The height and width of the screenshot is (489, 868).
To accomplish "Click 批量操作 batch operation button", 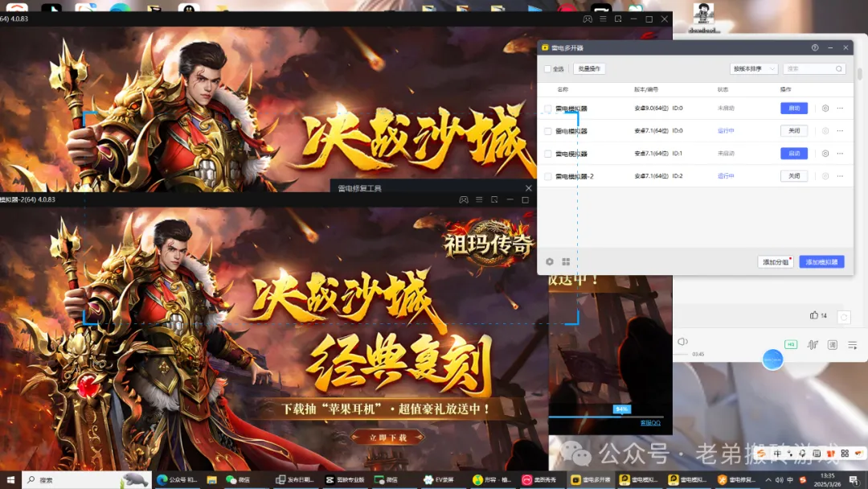I will click(589, 68).
